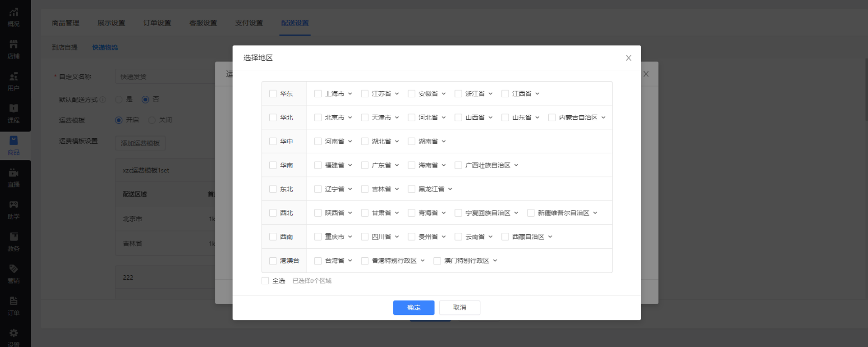The height and width of the screenshot is (347, 868).
Task: Check the 华东 region checkbox
Action: pyautogui.click(x=273, y=94)
